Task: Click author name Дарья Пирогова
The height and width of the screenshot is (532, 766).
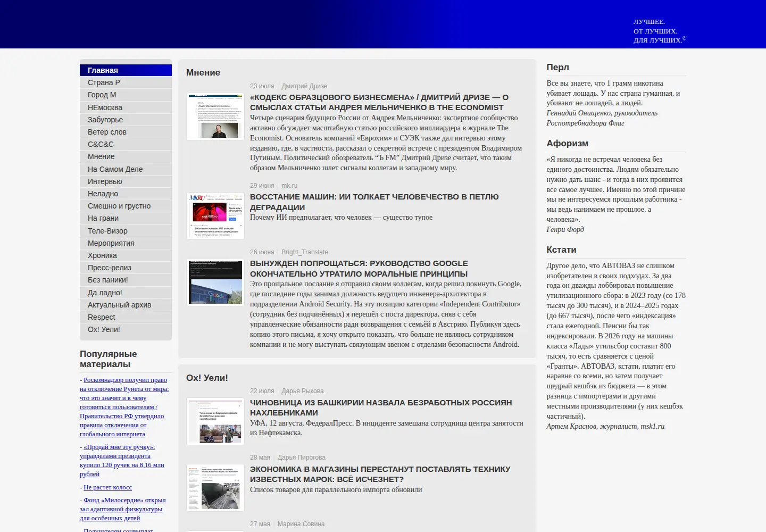Action: (x=302, y=458)
